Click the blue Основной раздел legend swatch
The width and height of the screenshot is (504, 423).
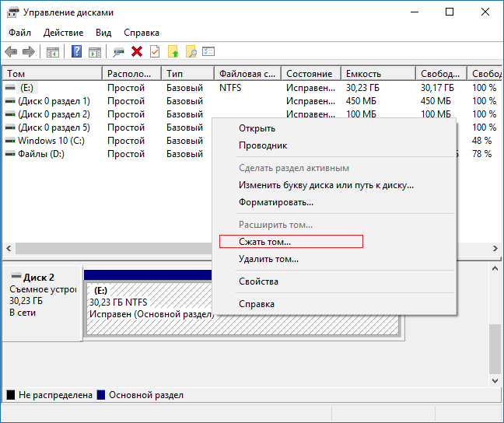101,395
